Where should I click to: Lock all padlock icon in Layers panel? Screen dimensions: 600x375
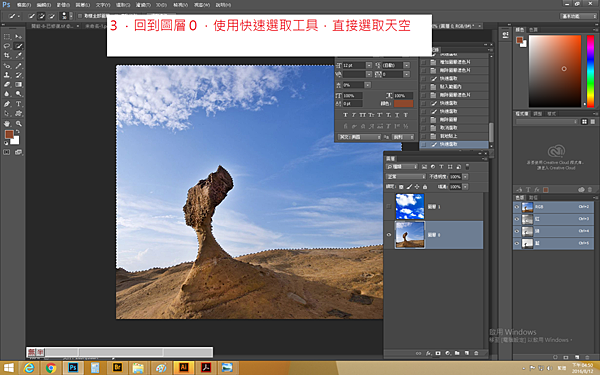click(425, 187)
